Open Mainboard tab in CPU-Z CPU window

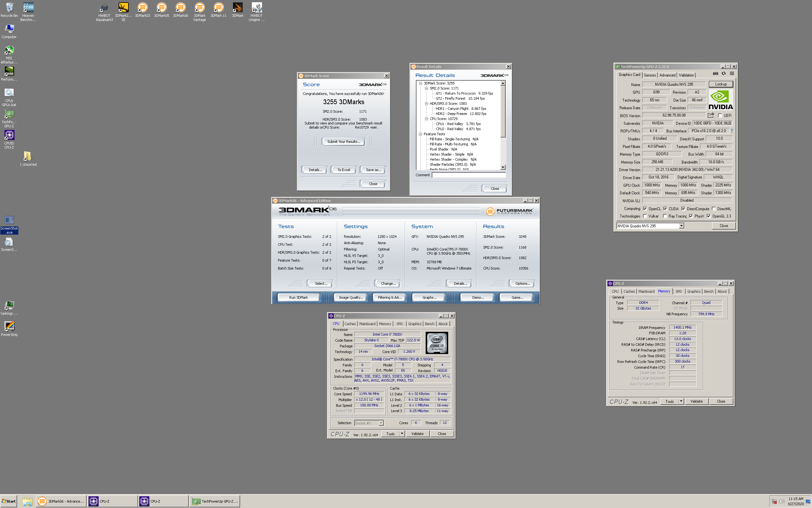point(367,324)
